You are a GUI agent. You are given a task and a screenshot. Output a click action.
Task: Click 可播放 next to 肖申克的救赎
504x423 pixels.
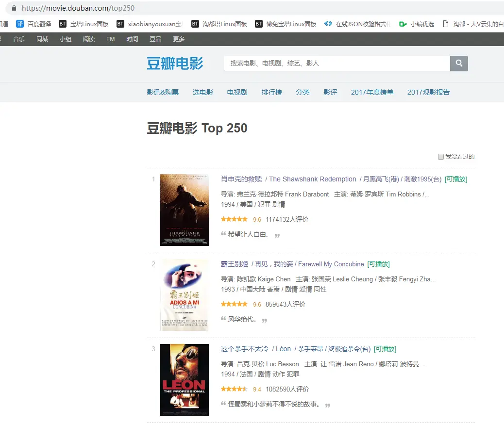coord(456,179)
